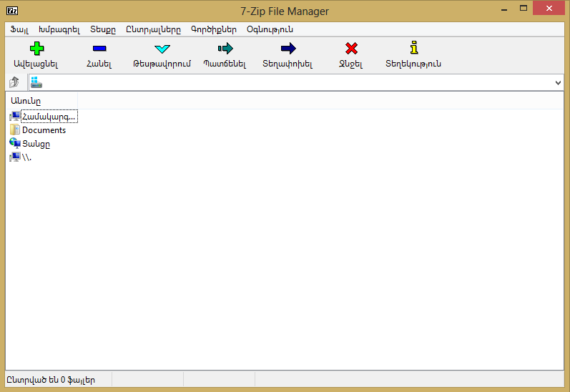
Task: Click the Copy (Պատճենել) arrow icon
Action: click(x=225, y=49)
